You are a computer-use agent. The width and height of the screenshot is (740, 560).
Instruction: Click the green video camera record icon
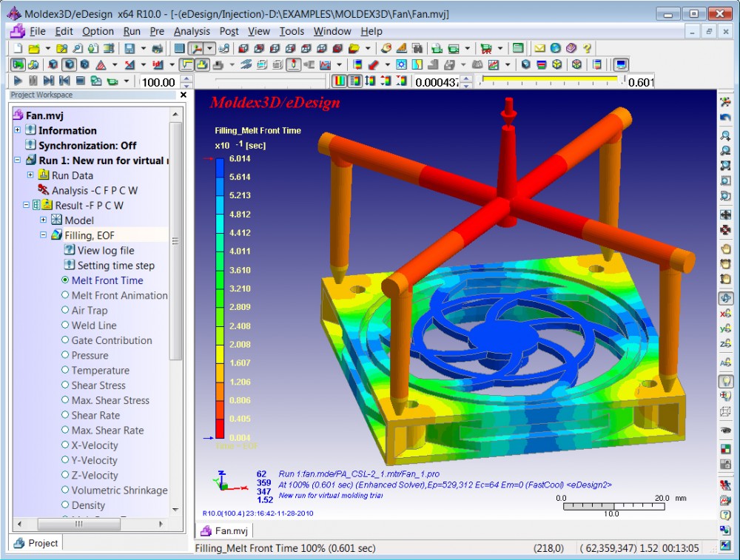112,81
